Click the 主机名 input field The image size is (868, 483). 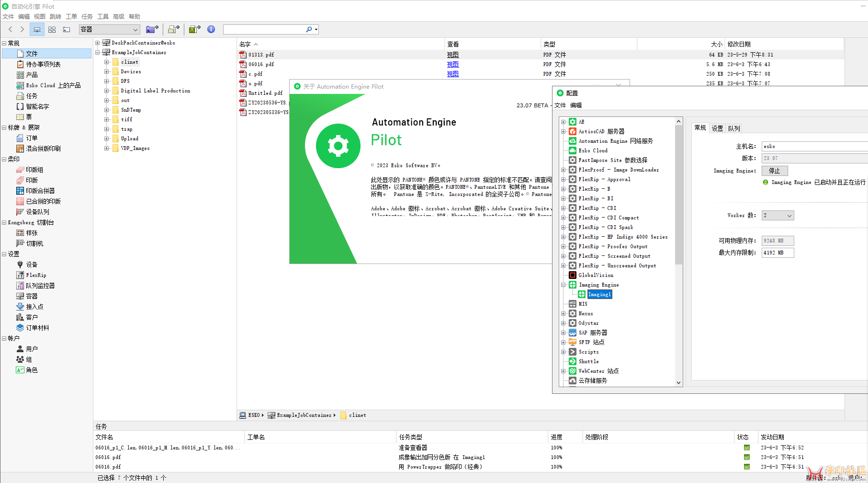[814, 146]
